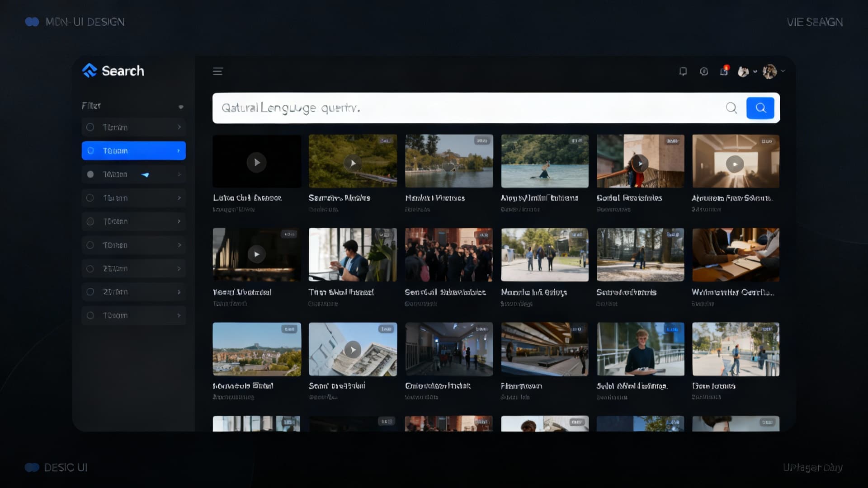
Task: Click the VIE SEAGN label in the top-right
Action: click(815, 22)
